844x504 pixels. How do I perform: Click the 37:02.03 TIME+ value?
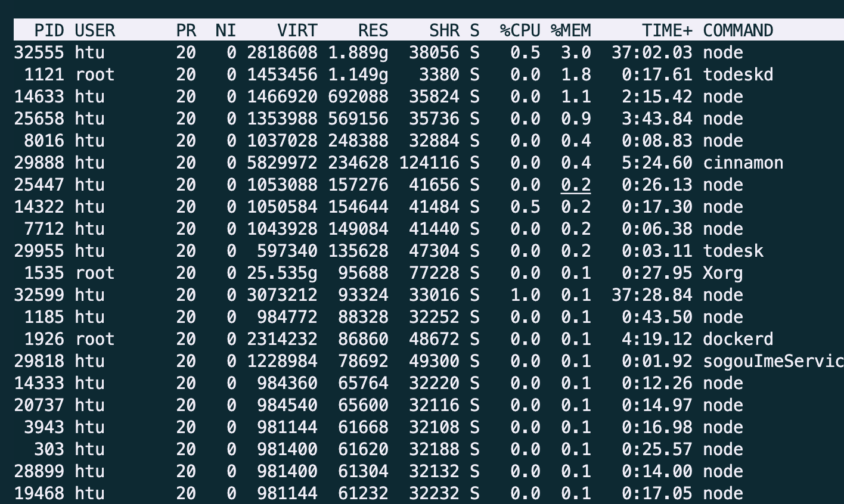point(652,52)
